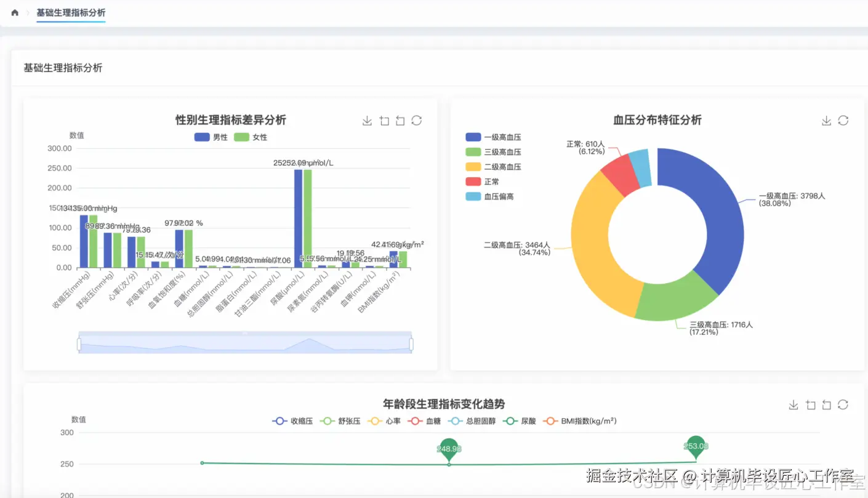Reset area zoom on the 性别生理指标差异分析 chart
The height and width of the screenshot is (498, 868).
(x=400, y=121)
